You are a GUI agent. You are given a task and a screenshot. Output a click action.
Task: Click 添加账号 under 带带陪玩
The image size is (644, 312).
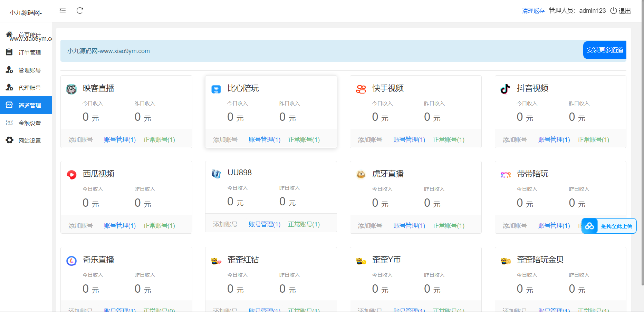[515, 226]
